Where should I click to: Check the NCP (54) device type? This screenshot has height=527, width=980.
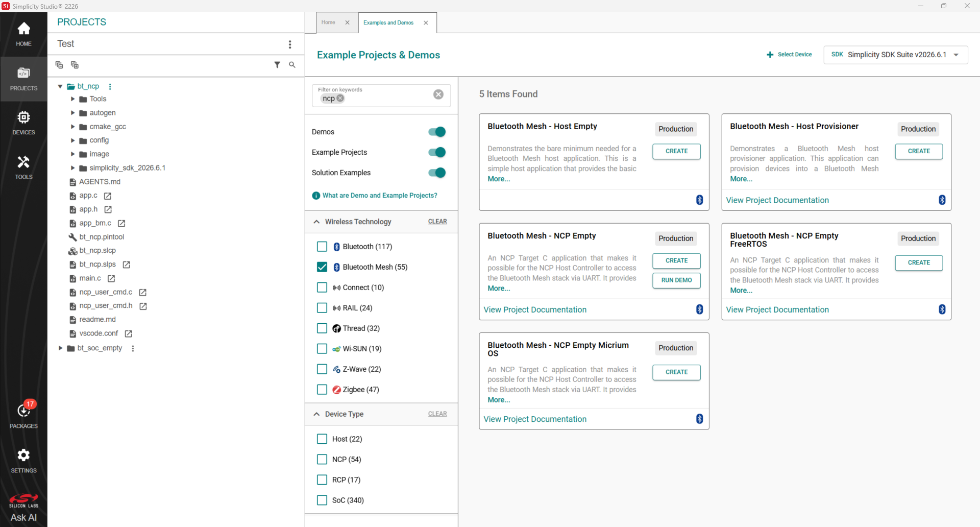(x=322, y=460)
